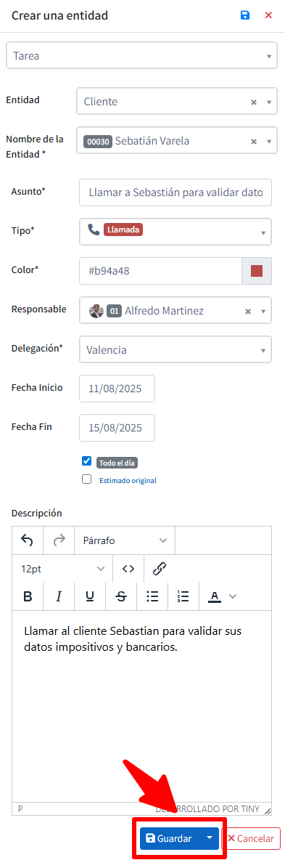Open source code view in editor
The image size is (285, 868).
click(x=128, y=569)
